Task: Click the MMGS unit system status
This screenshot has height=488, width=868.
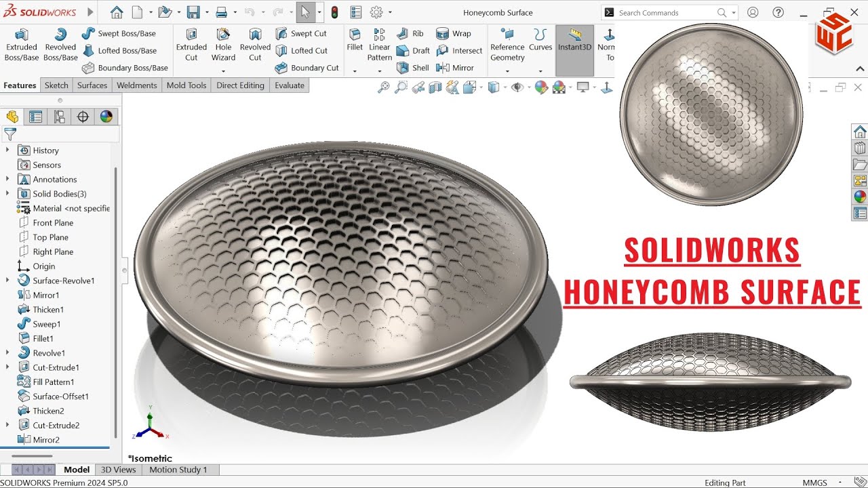Action: click(x=814, y=483)
